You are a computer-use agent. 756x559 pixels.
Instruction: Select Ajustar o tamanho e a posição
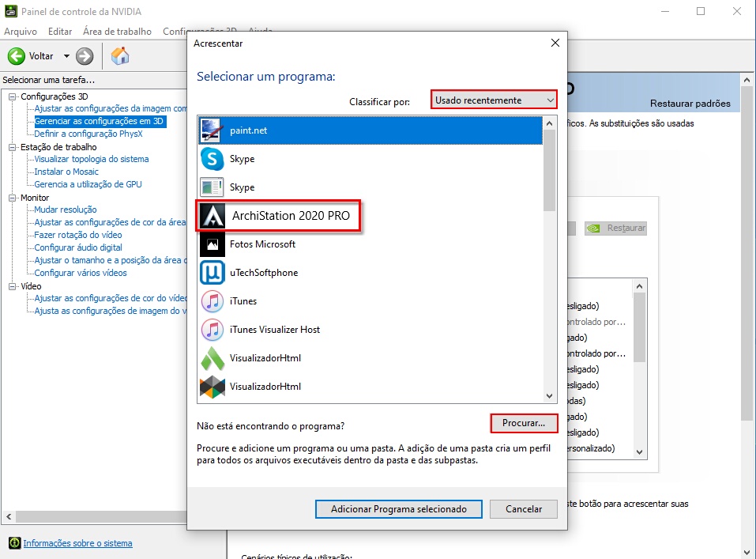tap(111, 260)
